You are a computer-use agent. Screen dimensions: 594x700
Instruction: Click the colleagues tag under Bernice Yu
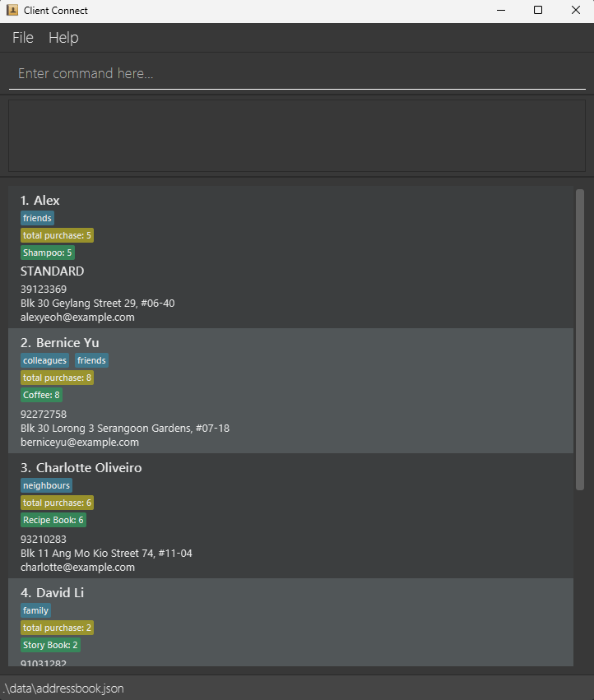(44, 360)
